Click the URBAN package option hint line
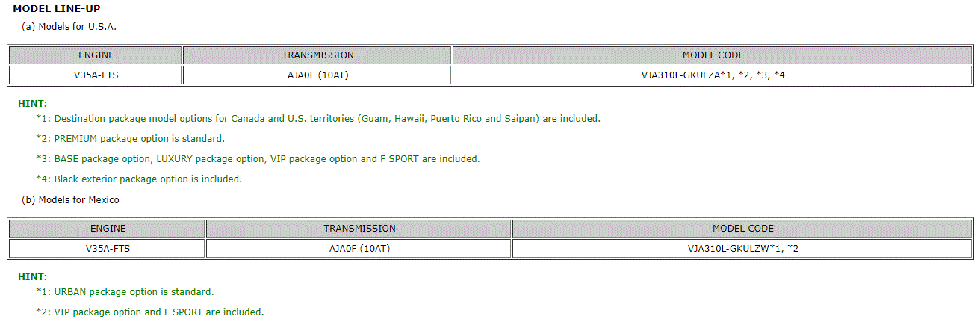This screenshot has width=980, height=322. 125,291
